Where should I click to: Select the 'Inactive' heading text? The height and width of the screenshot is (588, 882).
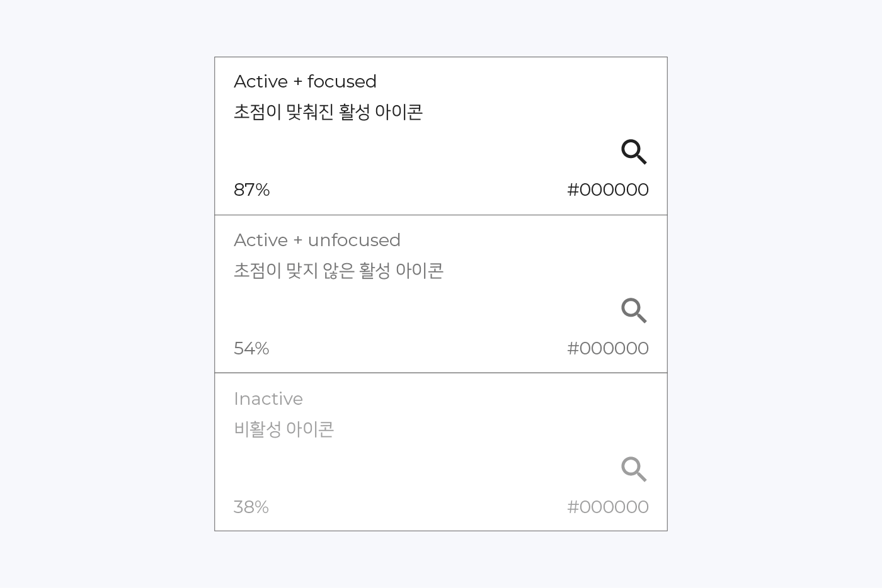point(268,399)
